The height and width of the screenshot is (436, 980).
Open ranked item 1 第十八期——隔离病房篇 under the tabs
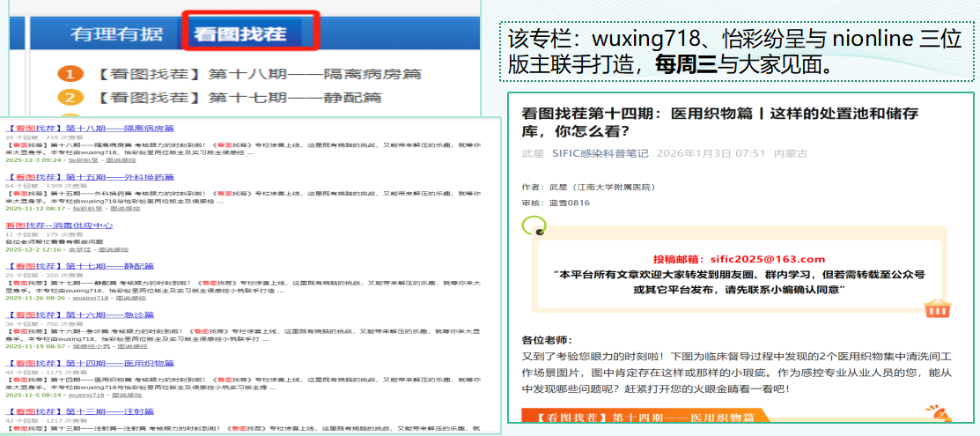pos(258,75)
